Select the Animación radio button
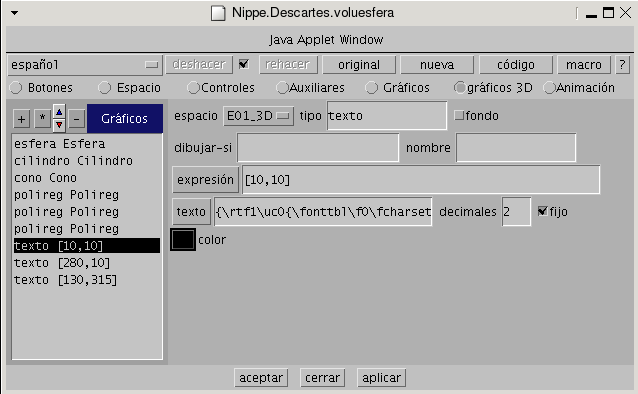The image size is (638, 394). click(x=549, y=88)
